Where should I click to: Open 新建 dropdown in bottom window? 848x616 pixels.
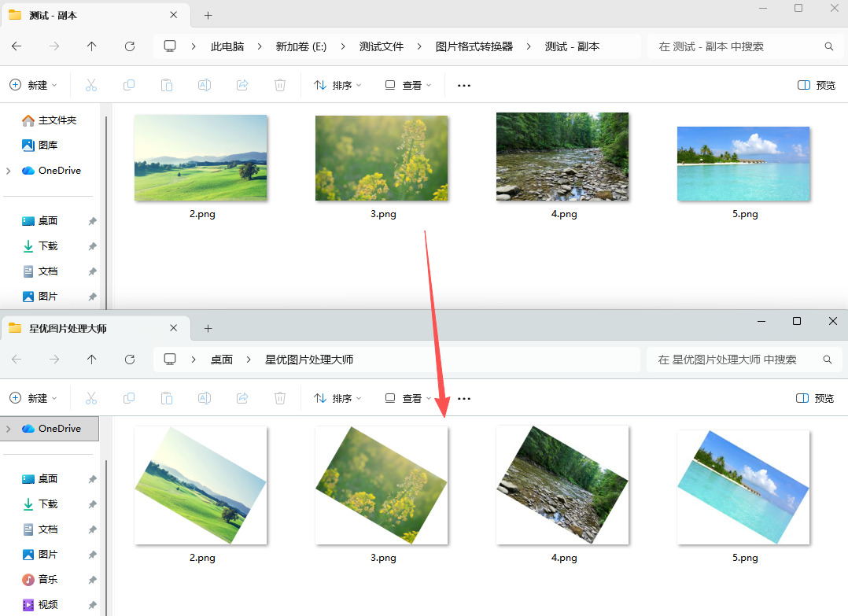coord(34,398)
